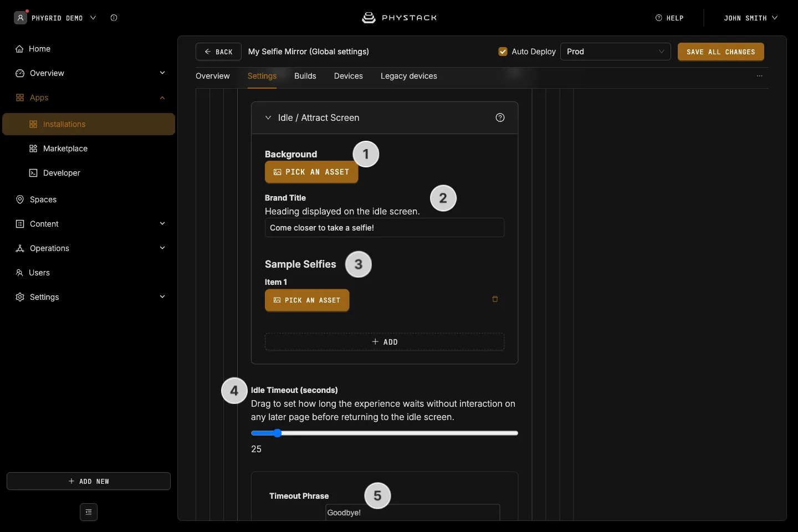The height and width of the screenshot is (532, 798).
Task: Click the Back button
Action: [x=218, y=52]
